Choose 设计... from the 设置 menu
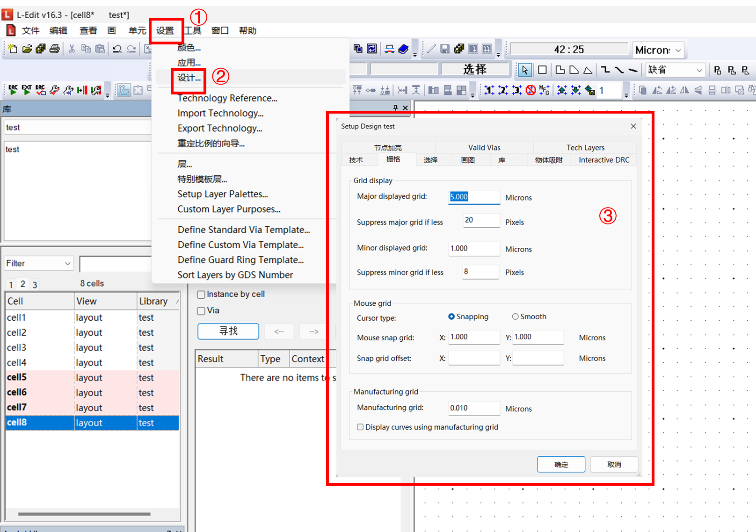Screen dimensions: 756x532 [189, 78]
